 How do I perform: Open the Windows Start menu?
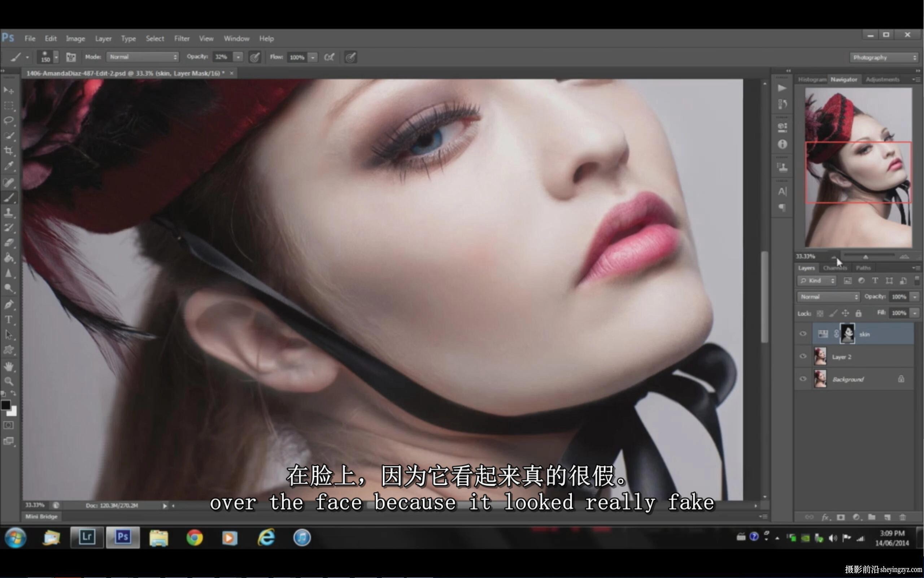coord(15,538)
